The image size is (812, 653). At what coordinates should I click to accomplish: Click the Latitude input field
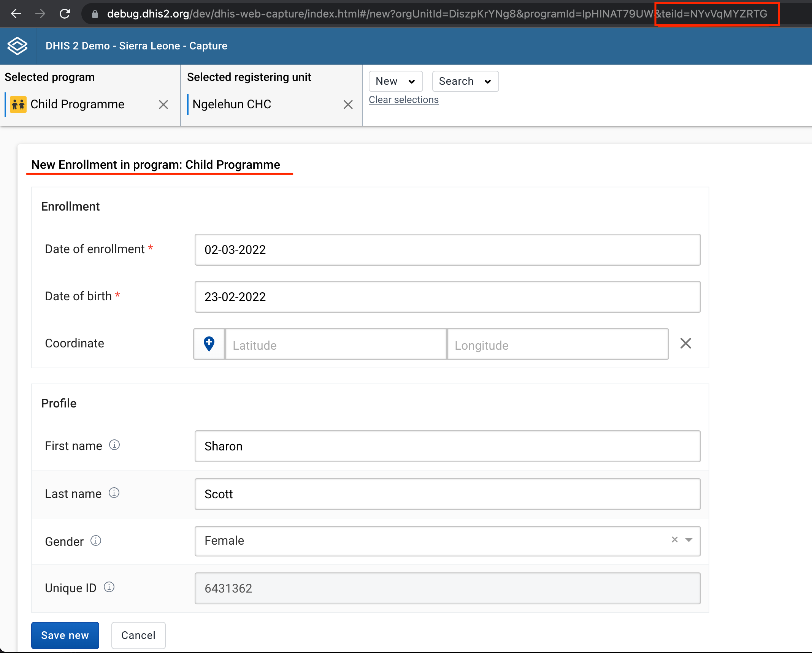coord(336,344)
